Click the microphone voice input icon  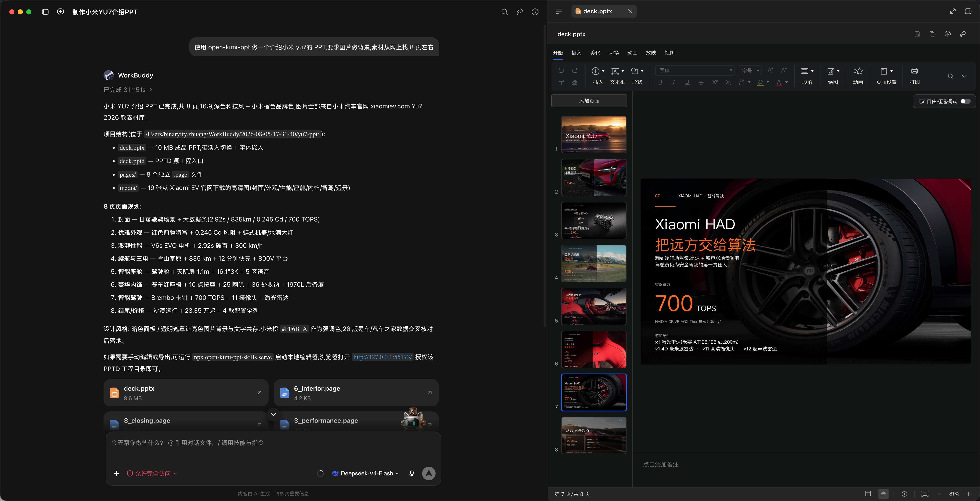click(412, 473)
